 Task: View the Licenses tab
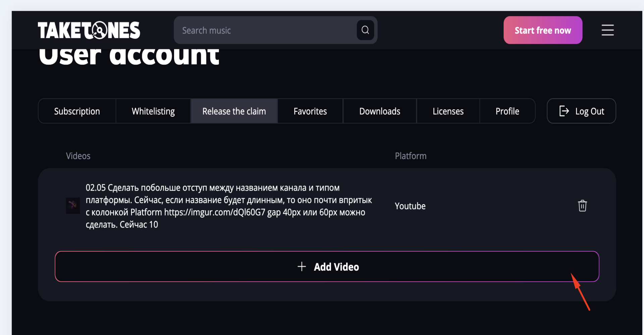(x=448, y=111)
